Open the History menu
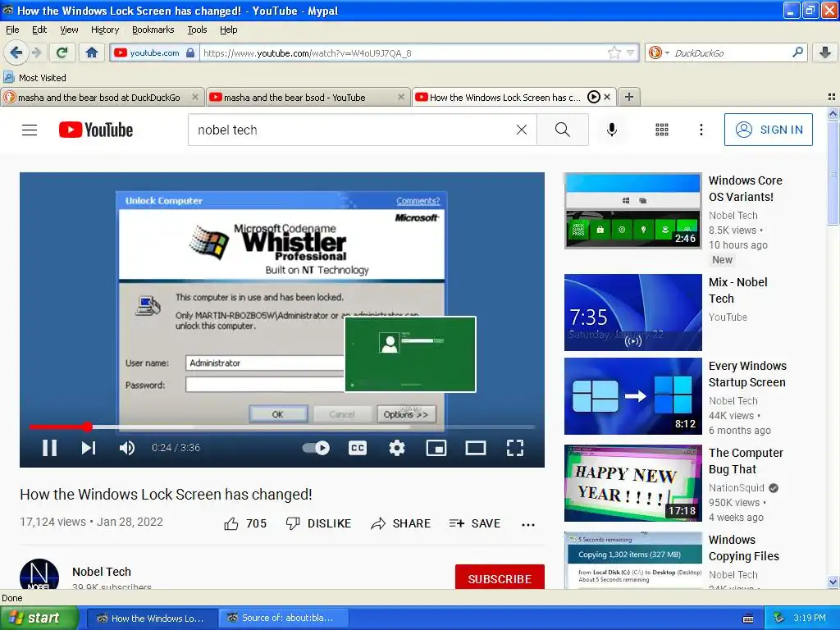This screenshot has width=840, height=630. [x=104, y=30]
